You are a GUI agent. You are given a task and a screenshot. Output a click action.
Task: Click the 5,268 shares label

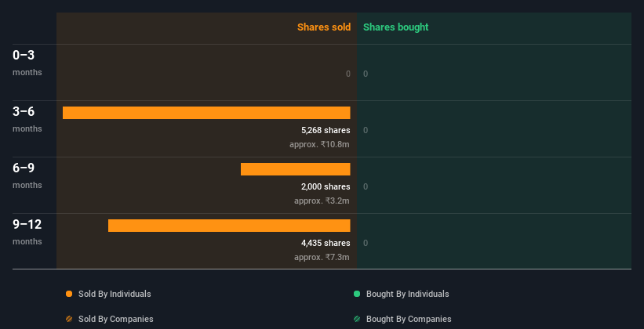(x=326, y=130)
